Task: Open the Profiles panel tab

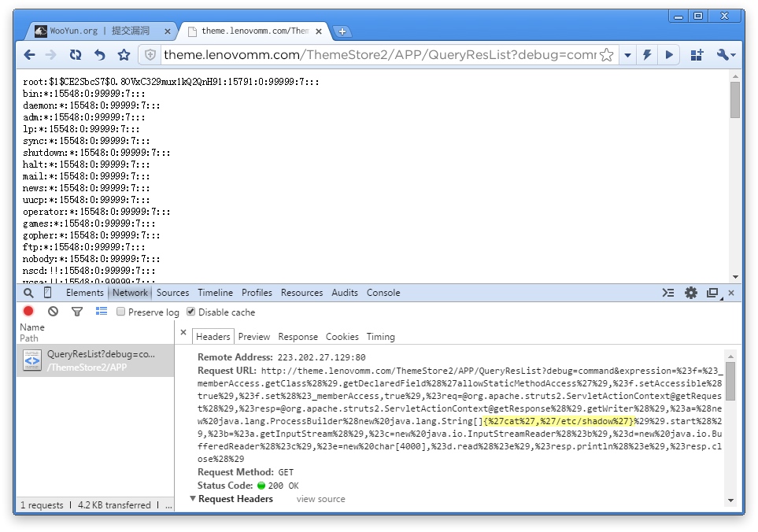Action: 257,293
